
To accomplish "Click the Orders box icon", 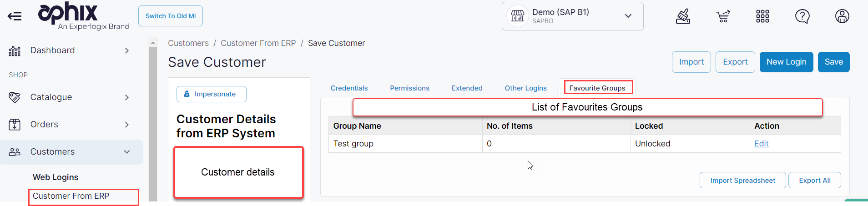I will (x=15, y=125).
